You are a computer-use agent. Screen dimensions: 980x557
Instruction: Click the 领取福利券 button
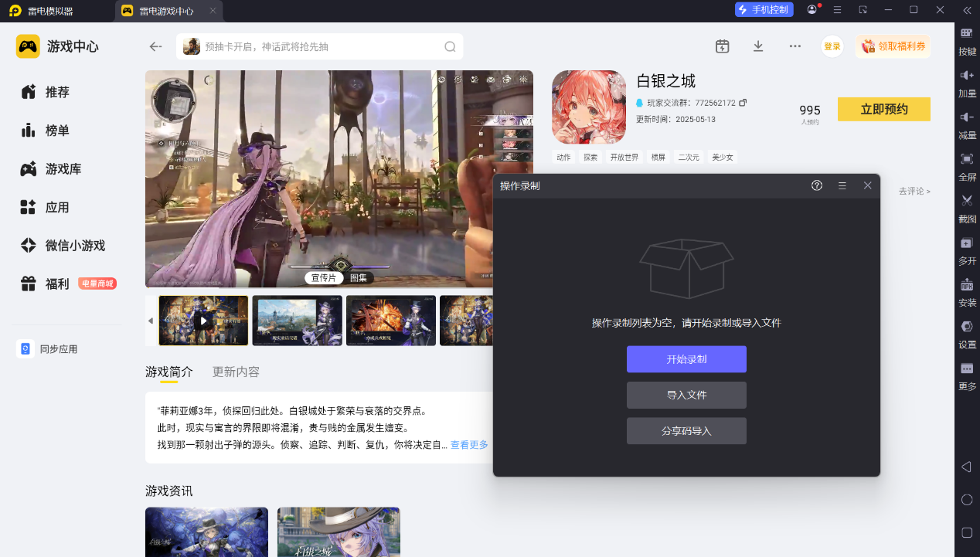(x=893, y=46)
